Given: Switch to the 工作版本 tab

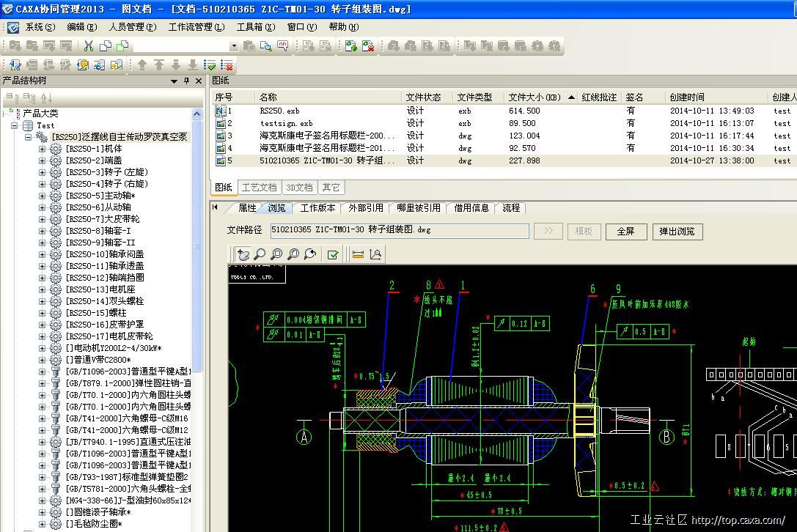Looking at the screenshot, I should [317, 208].
